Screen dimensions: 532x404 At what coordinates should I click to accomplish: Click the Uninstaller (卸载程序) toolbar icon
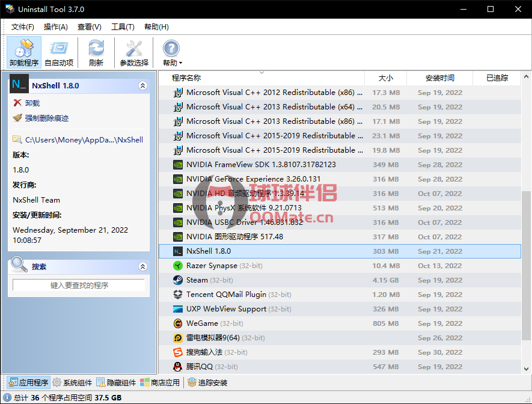pos(24,52)
